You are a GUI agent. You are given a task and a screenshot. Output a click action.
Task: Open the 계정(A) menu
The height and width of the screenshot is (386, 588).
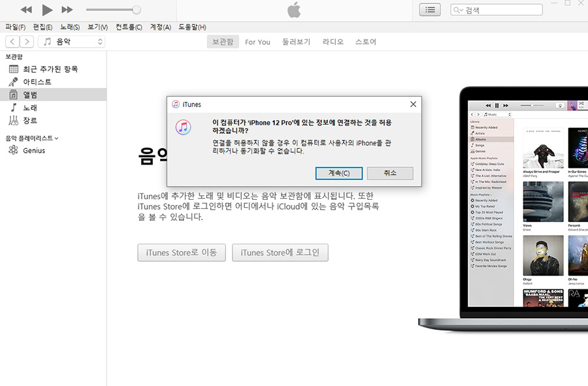point(161,27)
